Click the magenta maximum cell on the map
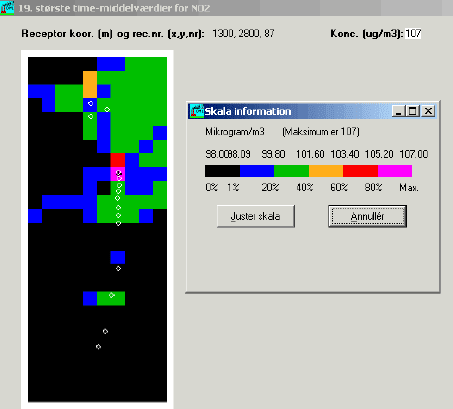The image size is (453, 409). pyautogui.click(x=118, y=174)
